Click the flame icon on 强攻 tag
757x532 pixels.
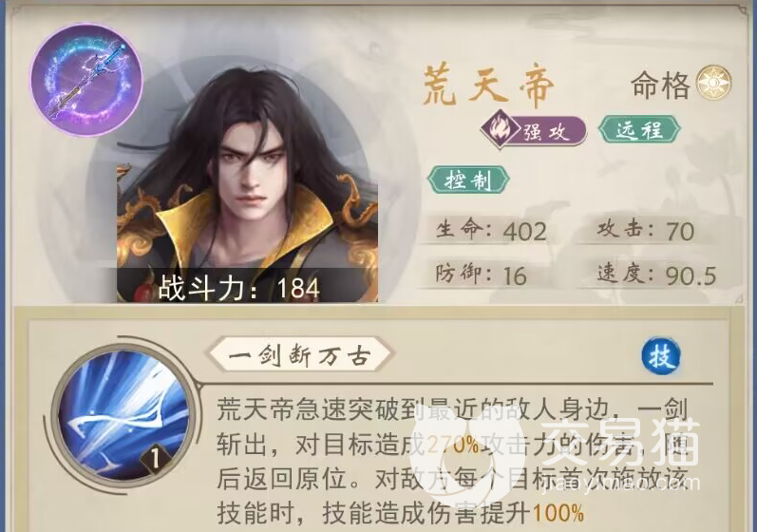(x=499, y=129)
